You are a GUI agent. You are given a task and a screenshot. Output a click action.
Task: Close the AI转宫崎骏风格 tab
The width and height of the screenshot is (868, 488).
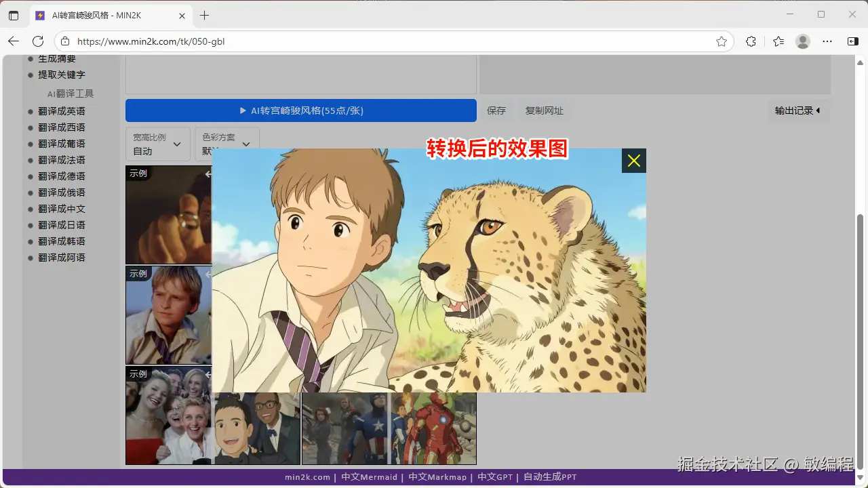[182, 15]
